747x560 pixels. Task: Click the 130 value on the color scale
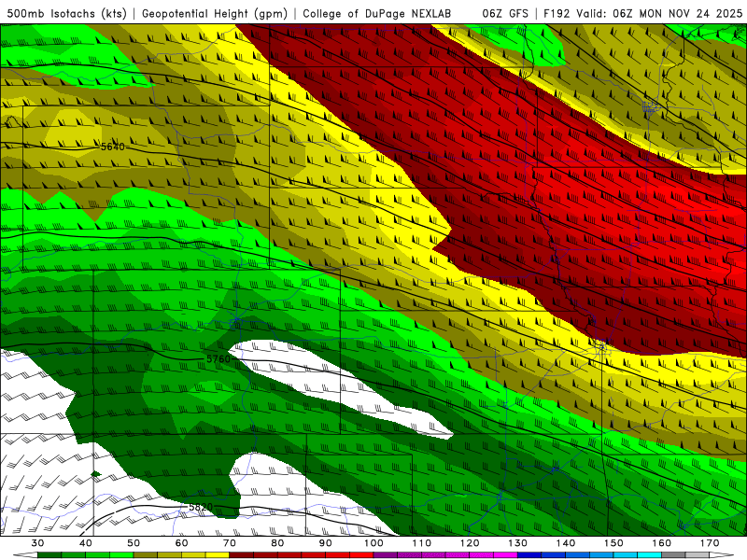point(517,543)
